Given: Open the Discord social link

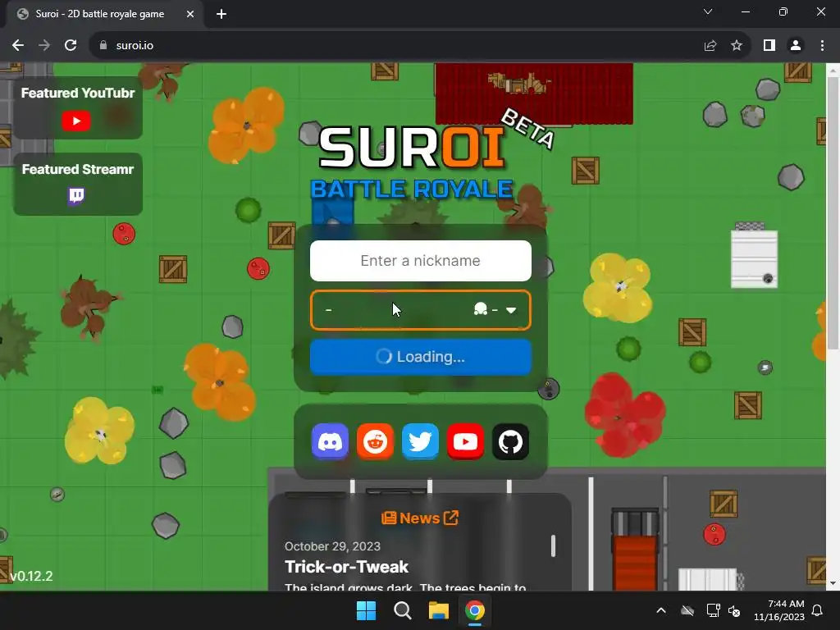Looking at the screenshot, I should point(330,441).
